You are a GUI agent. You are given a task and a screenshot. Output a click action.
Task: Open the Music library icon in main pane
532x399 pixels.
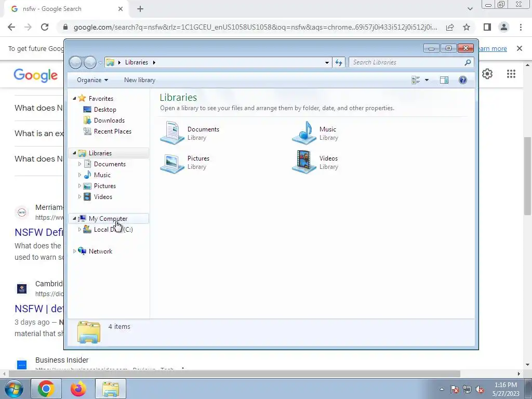point(304,133)
